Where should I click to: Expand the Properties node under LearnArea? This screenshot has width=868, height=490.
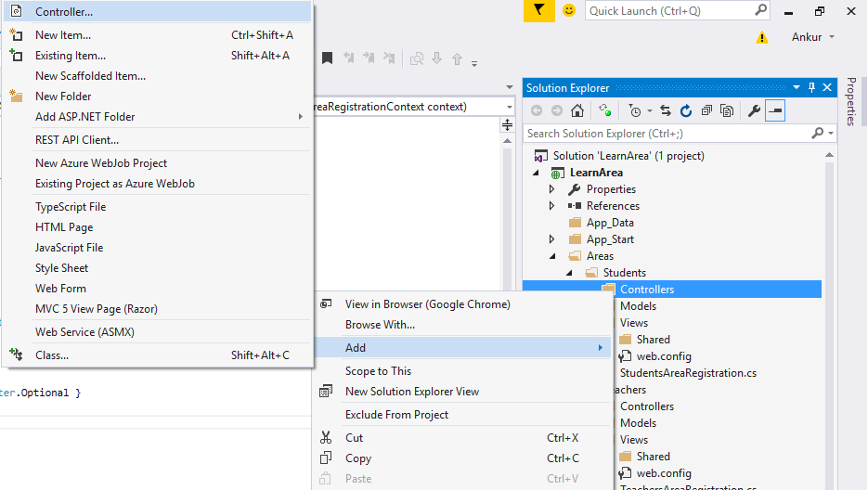click(552, 189)
